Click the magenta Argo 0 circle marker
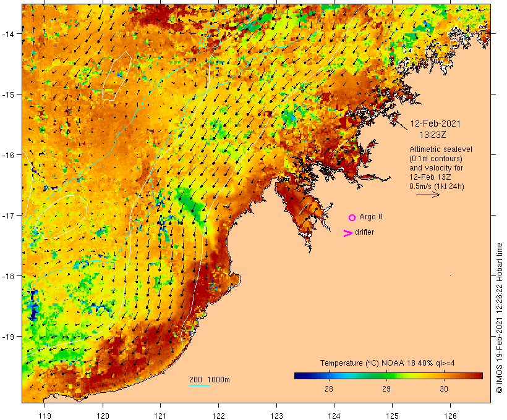Screen dimensions: 507x420 point(352,217)
